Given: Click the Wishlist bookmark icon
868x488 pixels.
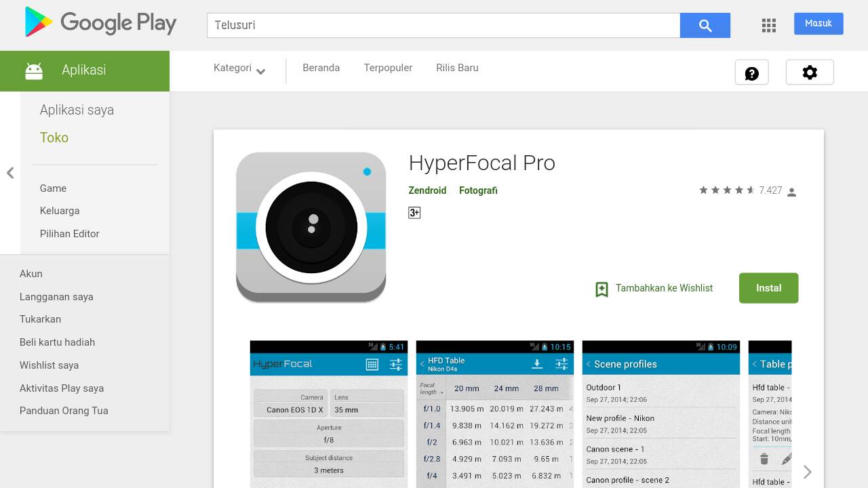Looking at the screenshot, I should pyautogui.click(x=601, y=289).
